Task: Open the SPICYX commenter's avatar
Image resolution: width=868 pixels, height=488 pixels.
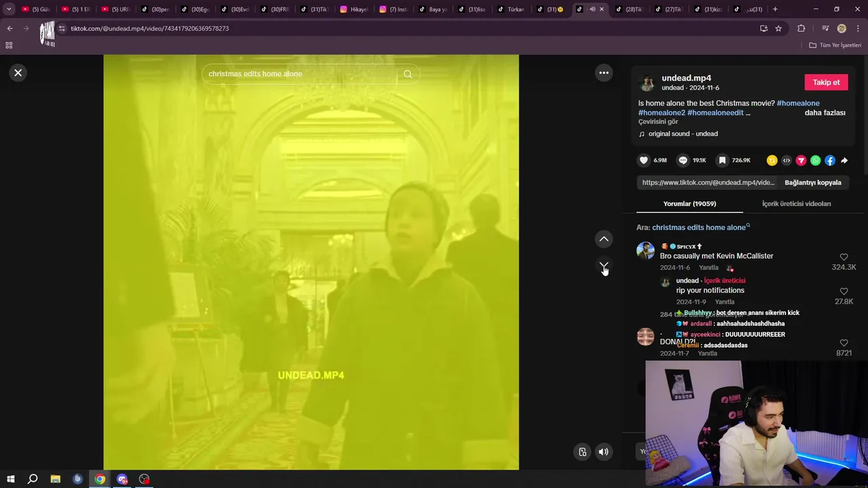Action: coord(646,250)
